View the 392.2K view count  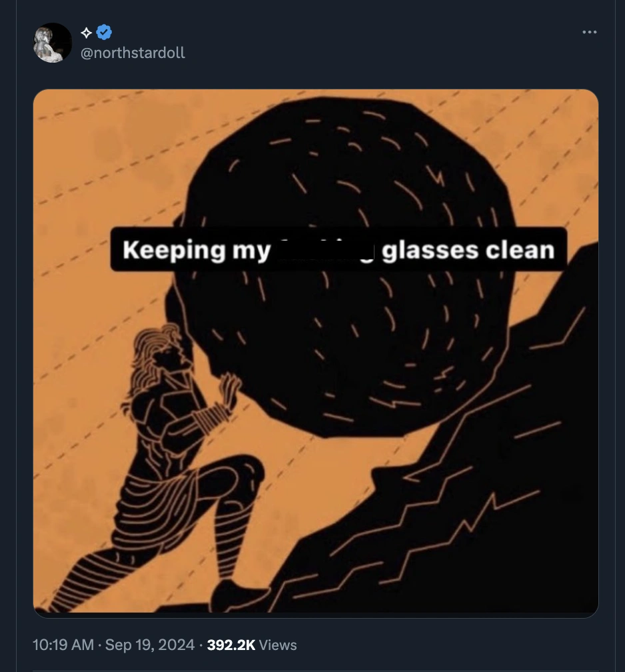click(231, 645)
